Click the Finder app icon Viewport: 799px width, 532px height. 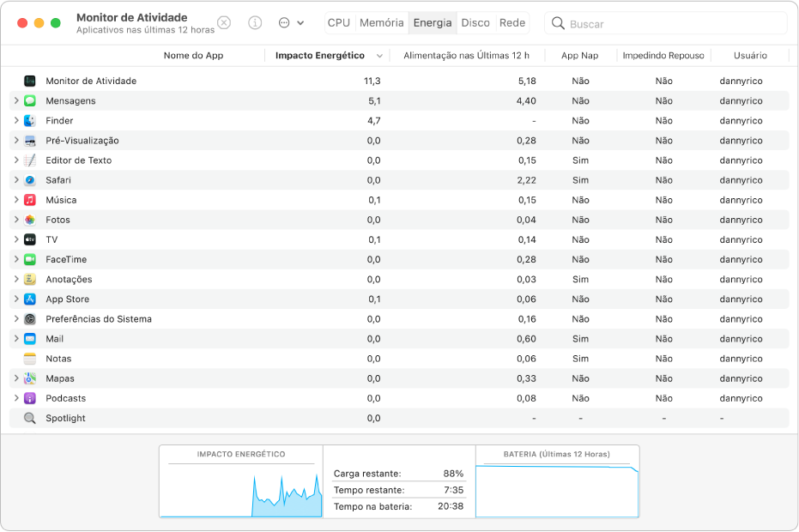click(x=30, y=121)
